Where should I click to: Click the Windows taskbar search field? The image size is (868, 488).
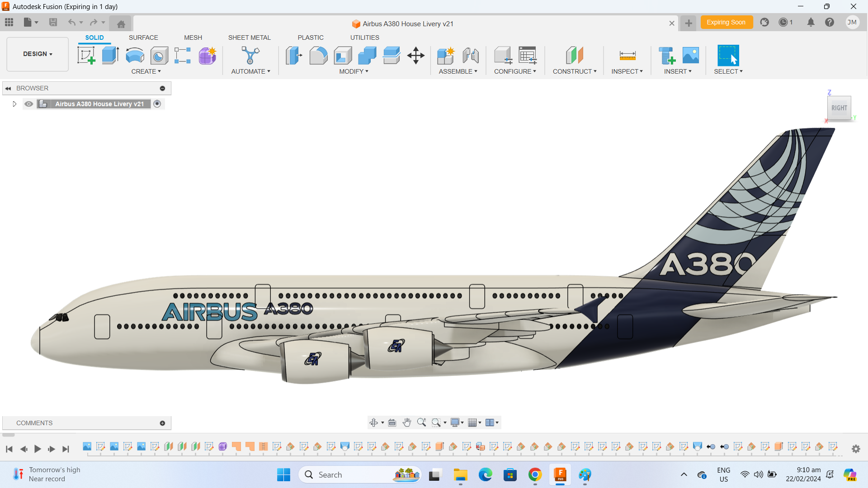pos(359,475)
